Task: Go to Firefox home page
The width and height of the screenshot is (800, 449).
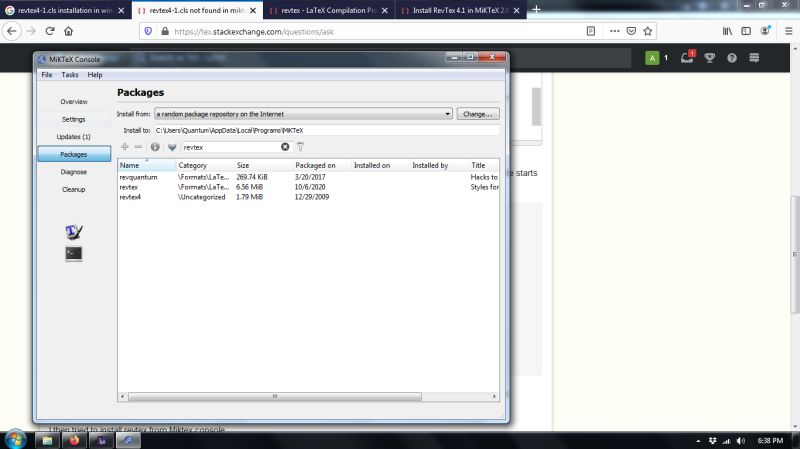Action: click(68, 31)
